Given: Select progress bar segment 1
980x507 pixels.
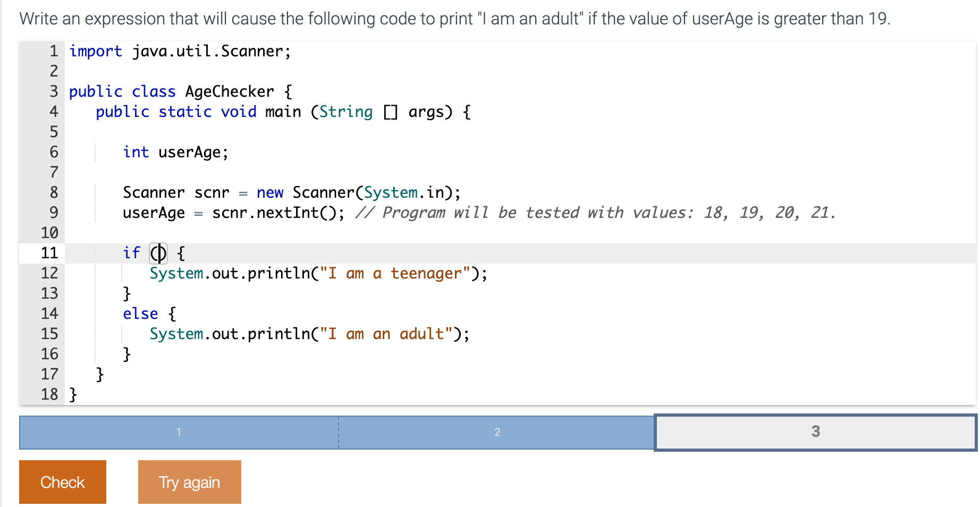Looking at the screenshot, I should 179,432.
